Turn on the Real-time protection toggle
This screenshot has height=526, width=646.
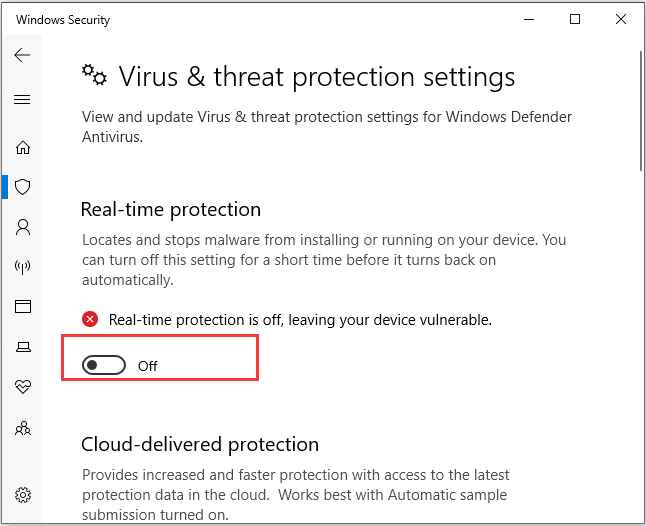click(103, 365)
